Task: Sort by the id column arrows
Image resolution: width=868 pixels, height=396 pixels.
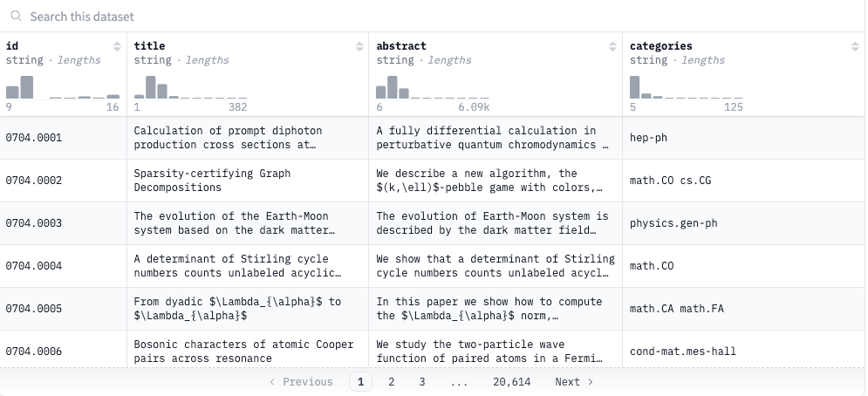Action: [117, 46]
